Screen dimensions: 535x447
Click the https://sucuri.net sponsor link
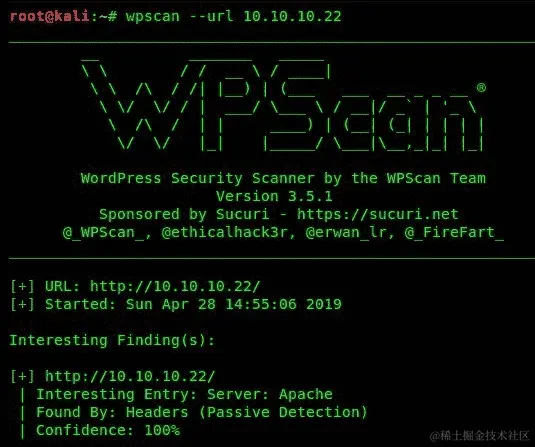tap(378, 214)
